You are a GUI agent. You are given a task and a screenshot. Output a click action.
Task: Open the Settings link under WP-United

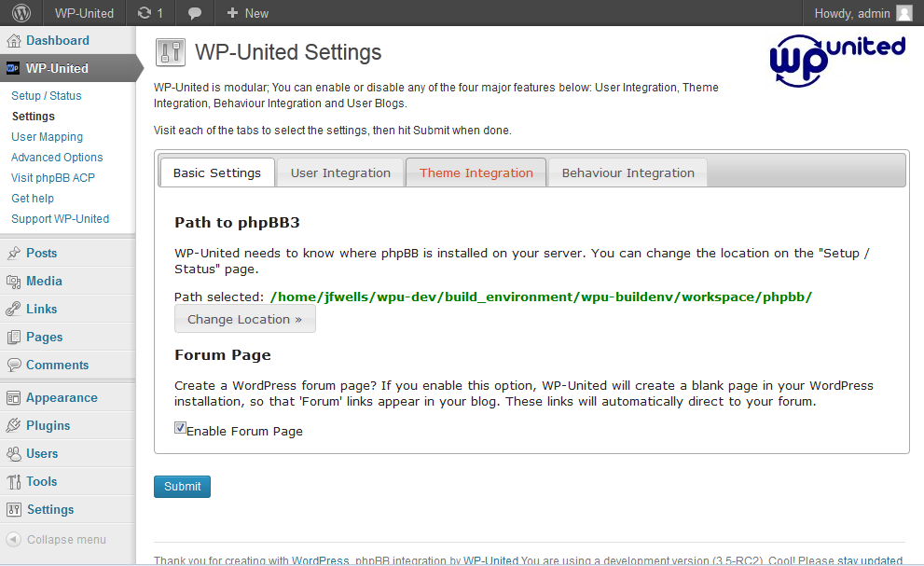point(33,117)
